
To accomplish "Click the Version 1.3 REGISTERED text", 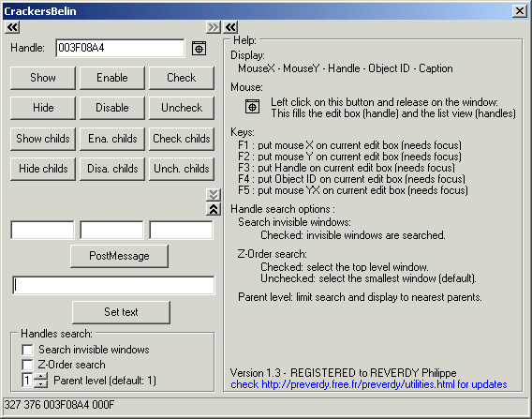I will point(344,373).
